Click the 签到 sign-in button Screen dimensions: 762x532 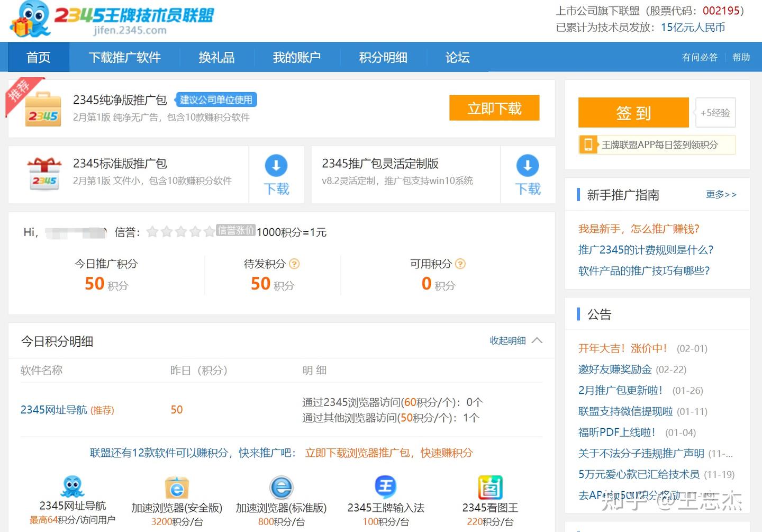point(633,112)
